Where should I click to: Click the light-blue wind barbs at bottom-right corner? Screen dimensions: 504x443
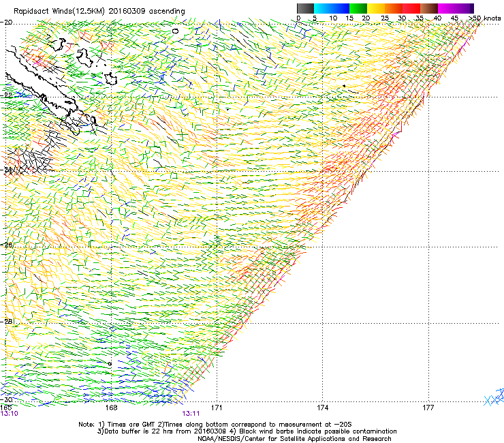pos(494,397)
